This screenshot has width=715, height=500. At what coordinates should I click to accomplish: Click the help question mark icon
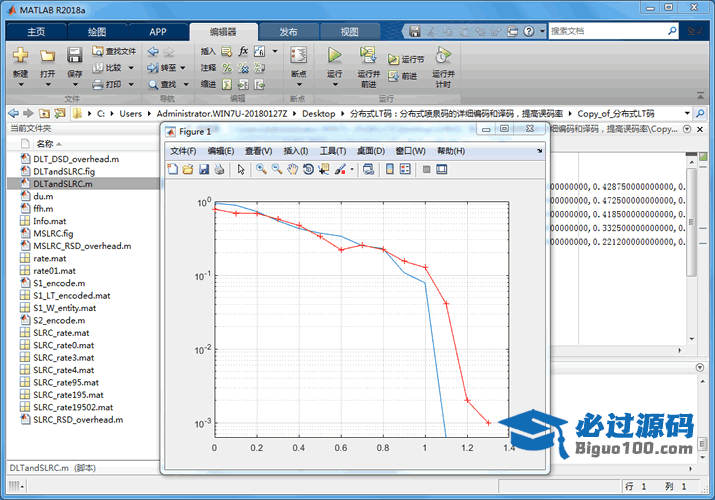528,31
